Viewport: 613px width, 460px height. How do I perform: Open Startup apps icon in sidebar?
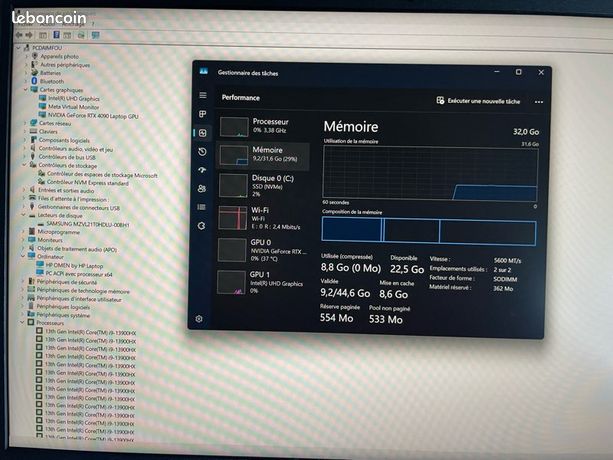coord(202,170)
